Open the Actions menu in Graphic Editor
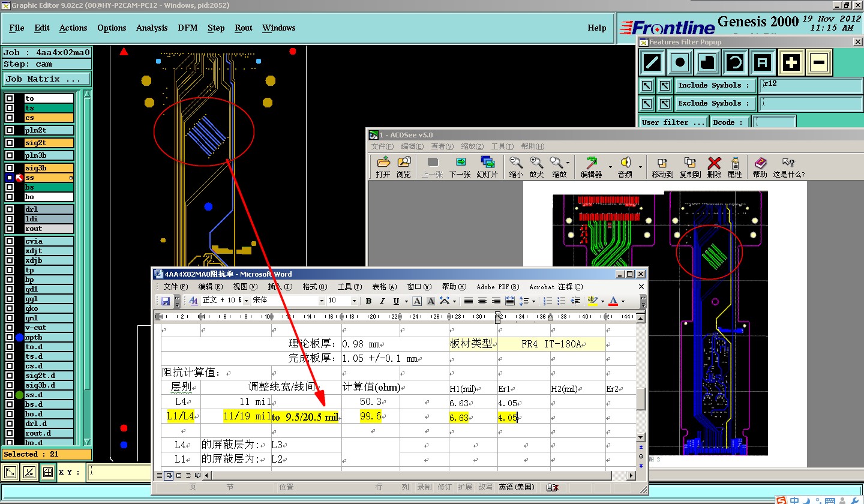 [x=73, y=28]
